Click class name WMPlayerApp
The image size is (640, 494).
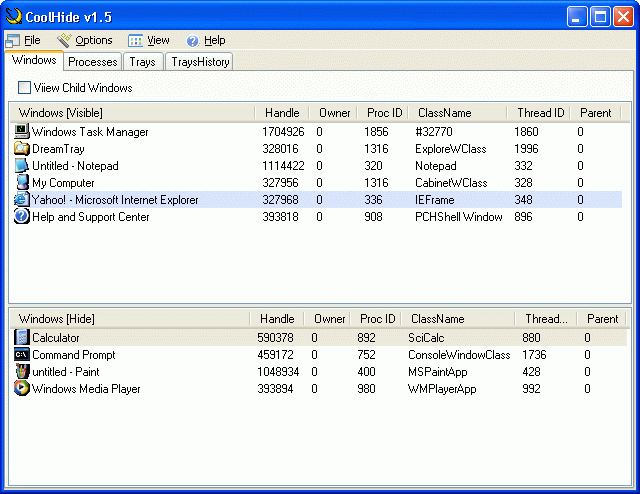pos(442,389)
